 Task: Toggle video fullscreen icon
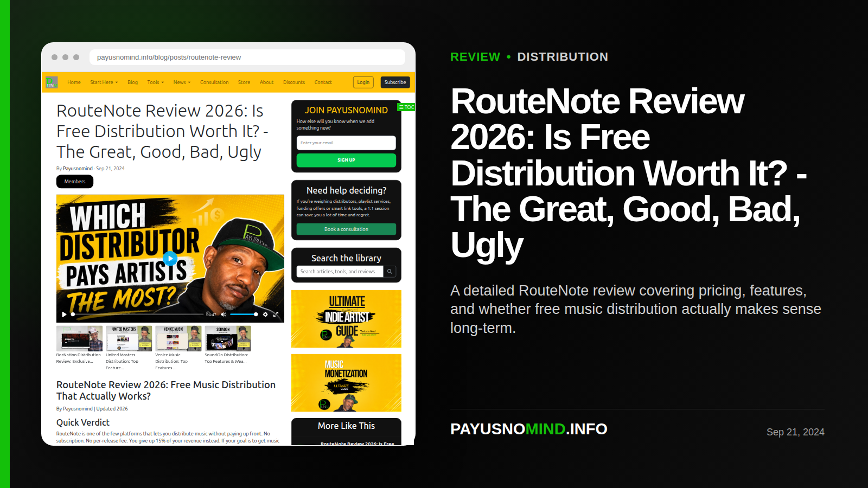pos(276,314)
